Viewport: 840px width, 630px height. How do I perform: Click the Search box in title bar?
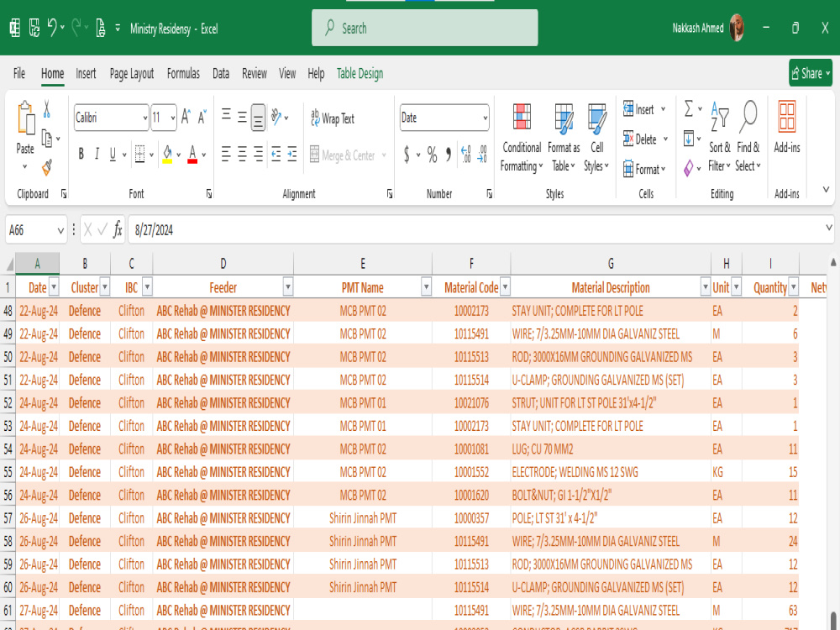tap(424, 28)
